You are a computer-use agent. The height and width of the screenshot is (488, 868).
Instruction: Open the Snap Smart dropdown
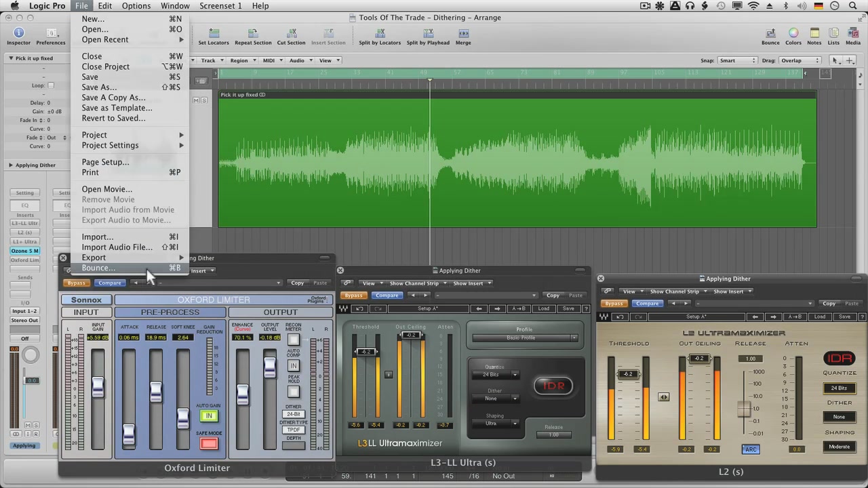pos(737,60)
